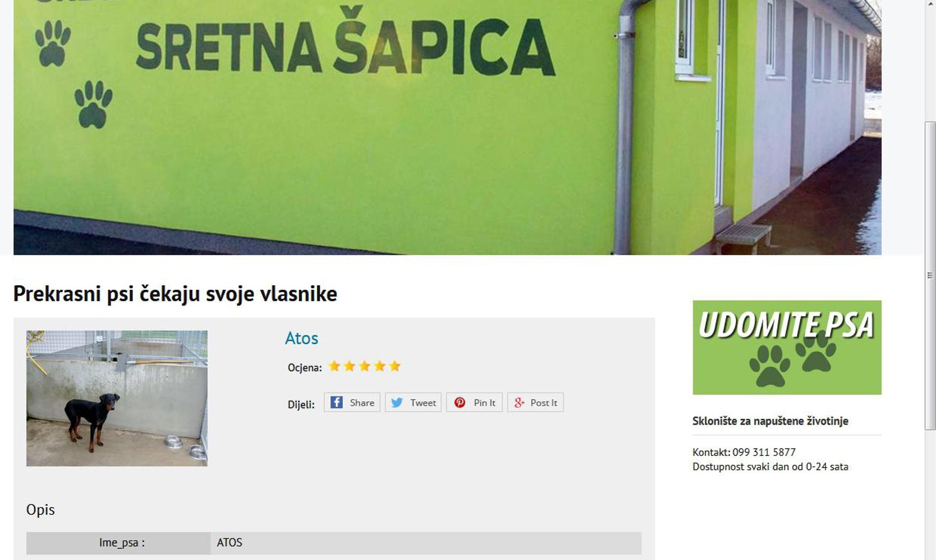Click the Google Plus icon

(x=519, y=402)
